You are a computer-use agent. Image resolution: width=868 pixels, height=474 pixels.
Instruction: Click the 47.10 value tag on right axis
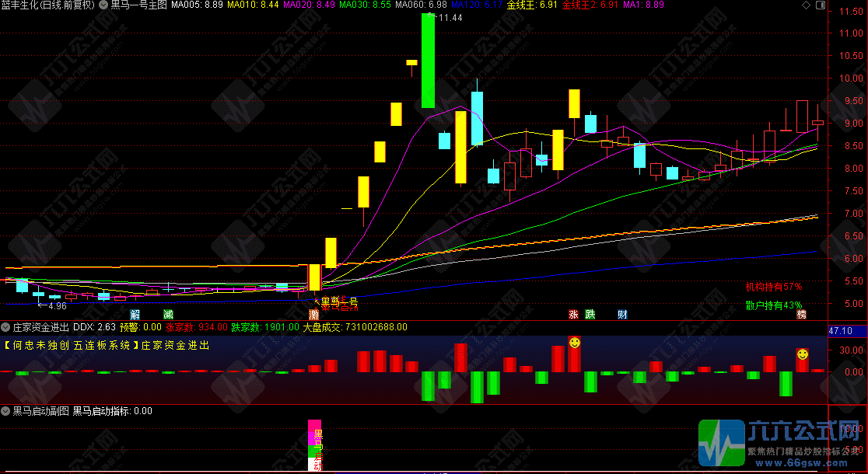[842, 331]
